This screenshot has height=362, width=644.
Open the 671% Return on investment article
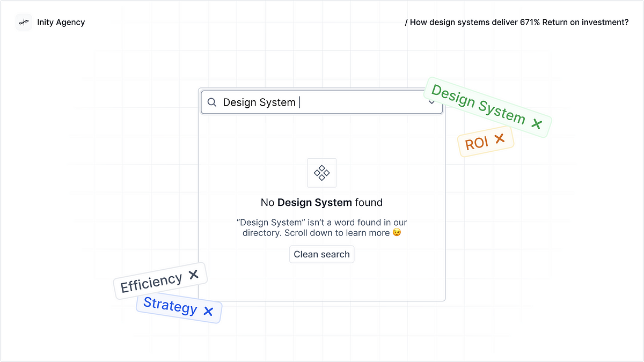pyautogui.click(x=516, y=22)
